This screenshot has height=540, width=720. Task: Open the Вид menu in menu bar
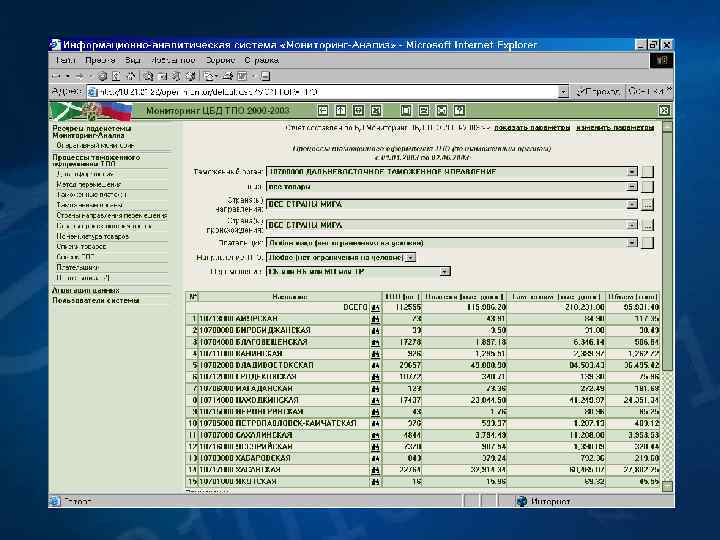(x=133, y=60)
